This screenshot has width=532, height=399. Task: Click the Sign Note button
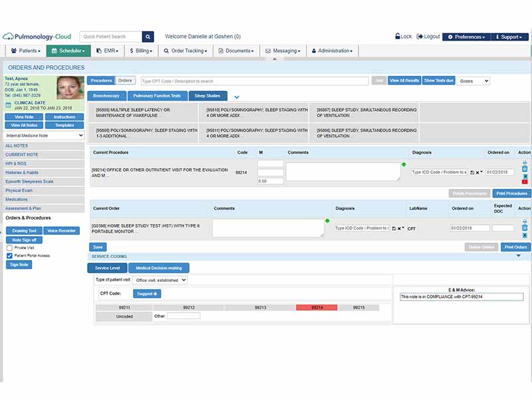tap(19, 265)
